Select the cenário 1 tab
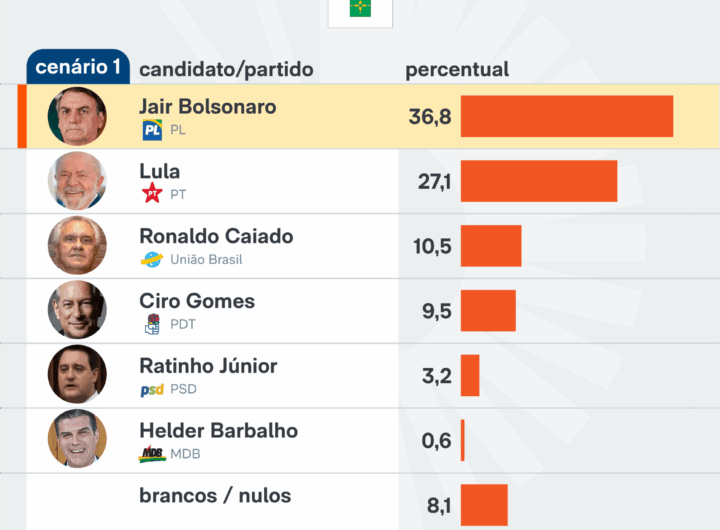Screen dimensions: 720x530 (78, 68)
